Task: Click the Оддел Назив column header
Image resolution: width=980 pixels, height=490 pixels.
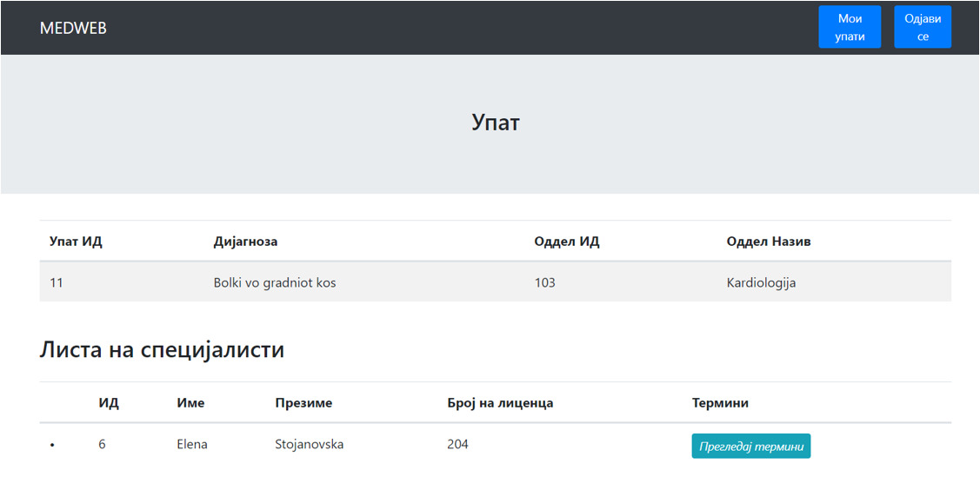Action: tap(768, 241)
